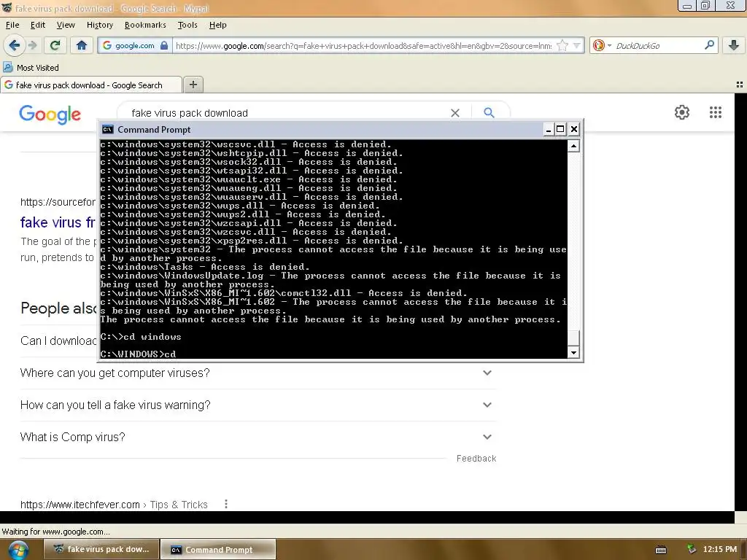Open the File menu
The height and width of the screenshot is (560, 747).
coord(12,25)
